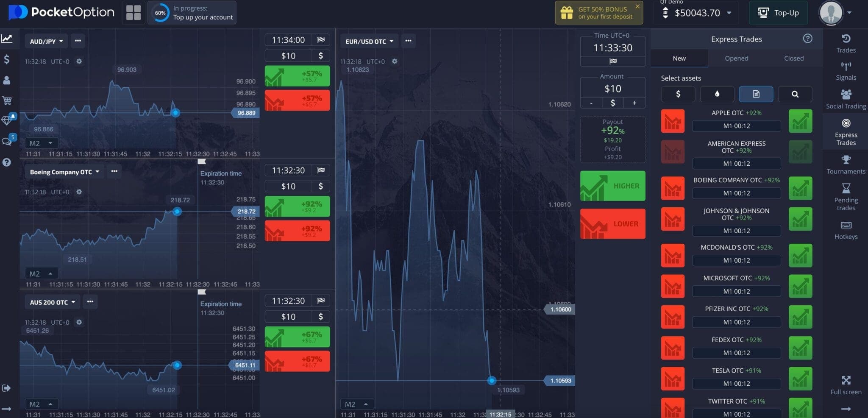The width and height of the screenshot is (868, 418).
Task: Enter Full screen mode
Action: pos(846,385)
